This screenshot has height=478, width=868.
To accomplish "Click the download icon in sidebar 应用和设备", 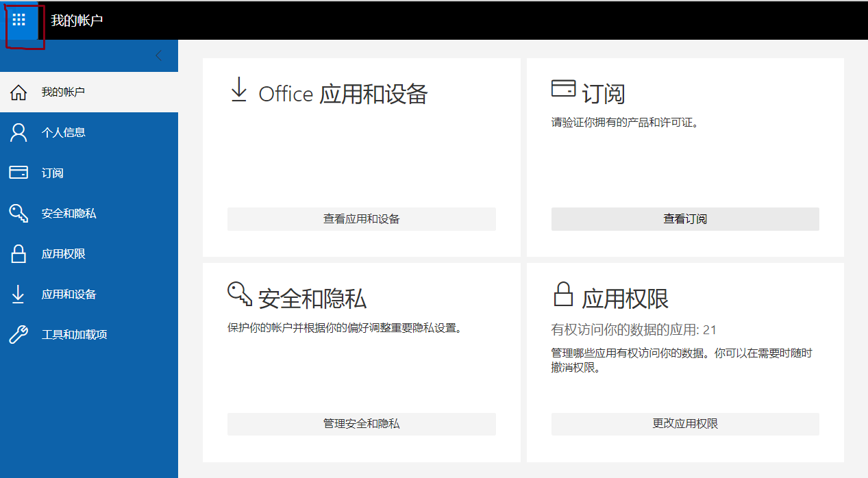I will [18, 294].
